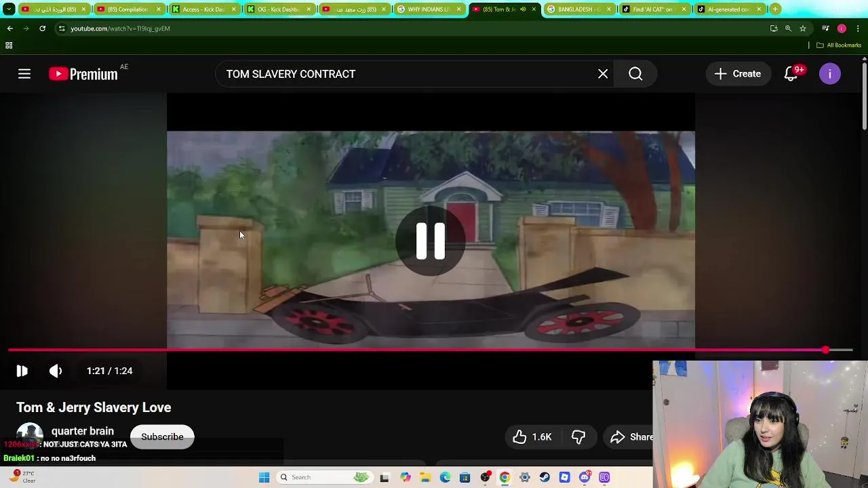The height and width of the screenshot is (488, 868).
Task: Click the progress bar scrubber handle
Action: tap(825, 350)
